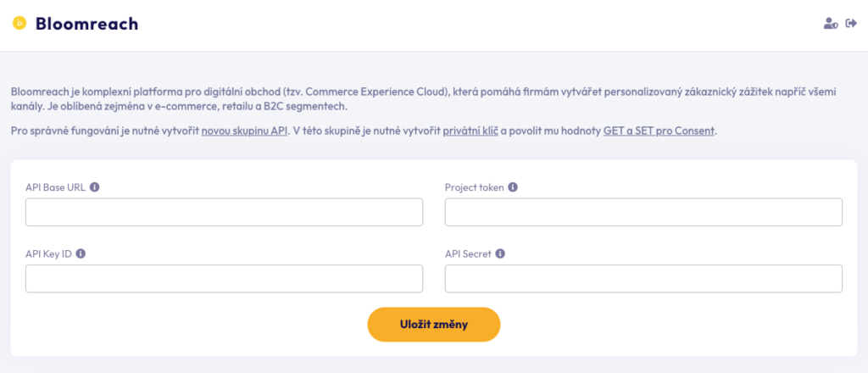Focus the Project token input field
The height and width of the screenshot is (373, 868).
[x=643, y=213]
